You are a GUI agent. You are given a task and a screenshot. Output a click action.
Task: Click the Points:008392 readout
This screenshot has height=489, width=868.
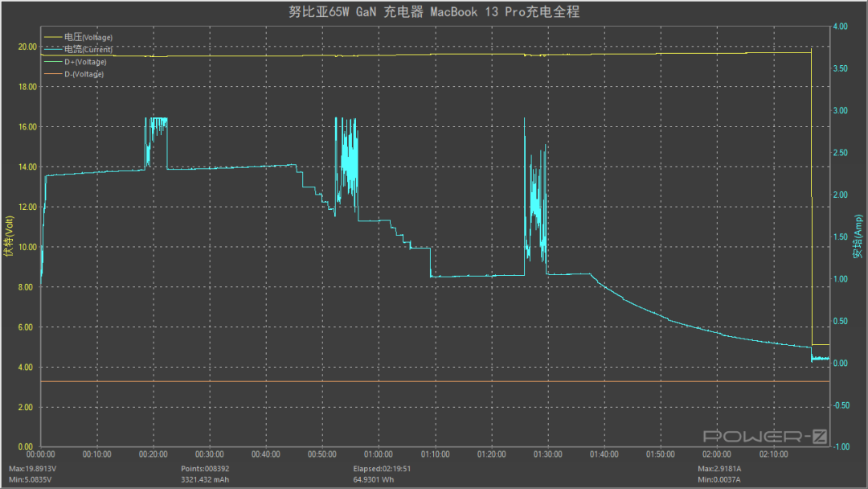tap(205, 469)
